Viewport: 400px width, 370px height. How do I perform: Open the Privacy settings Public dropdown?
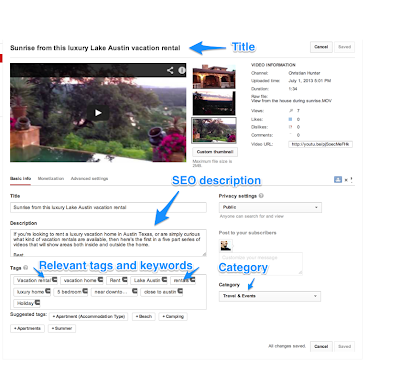click(270, 207)
